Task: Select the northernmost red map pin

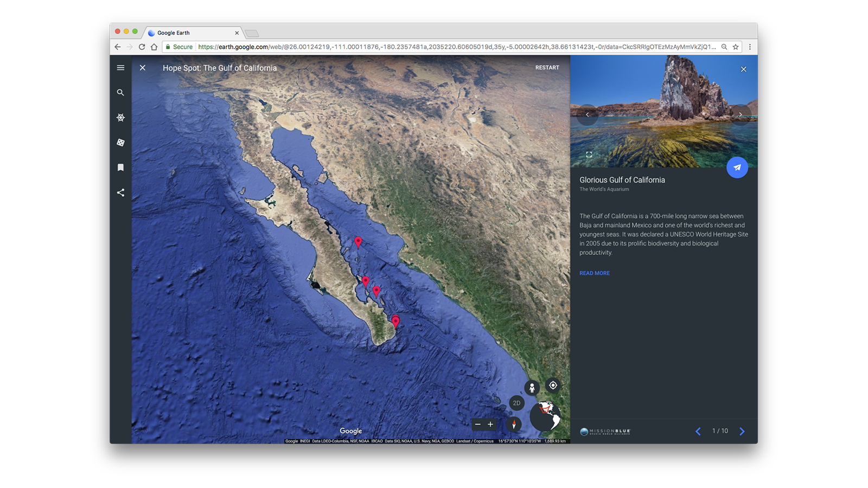Action: click(x=358, y=242)
